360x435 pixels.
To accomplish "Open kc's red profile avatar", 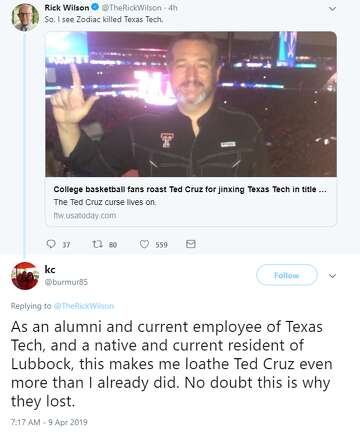I will [x=25, y=276].
